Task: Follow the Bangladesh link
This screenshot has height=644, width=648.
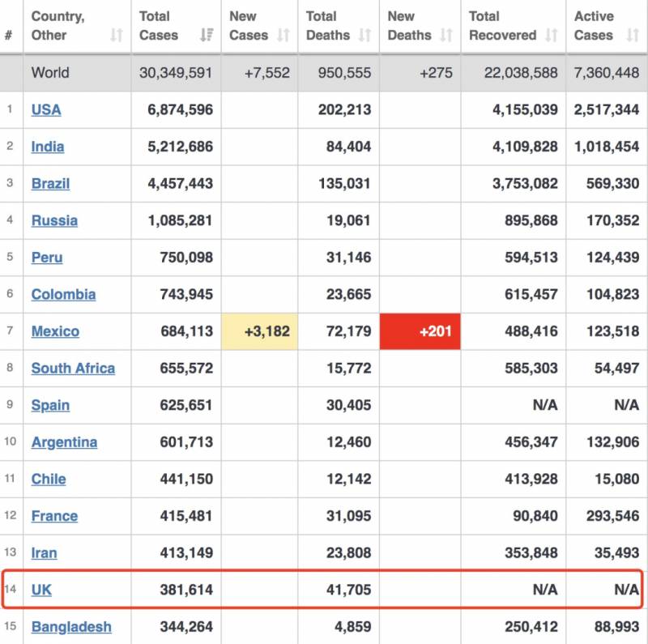Action: pos(71,627)
